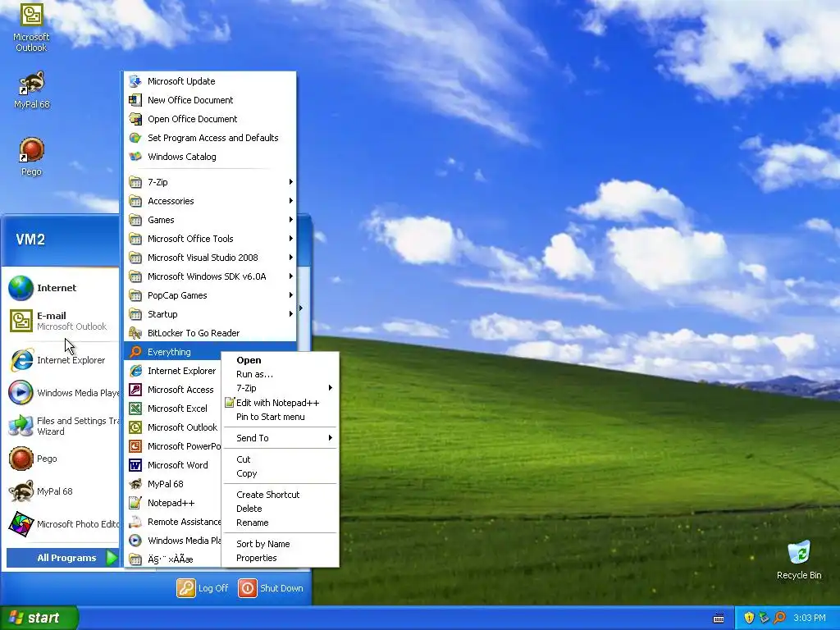Click the All Programs button
The width and height of the screenshot is (840, 630).
(x=62, y=558)
